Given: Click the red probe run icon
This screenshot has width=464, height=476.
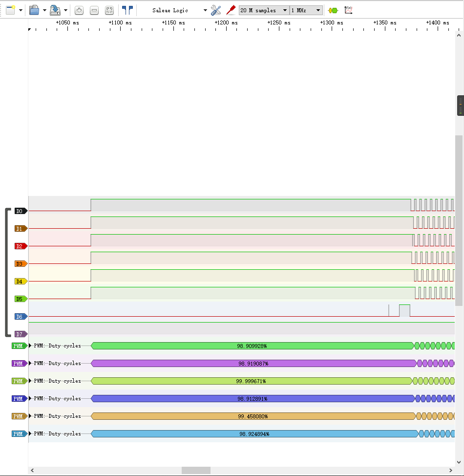Looking at the screenshot, I should coord(231,10).
